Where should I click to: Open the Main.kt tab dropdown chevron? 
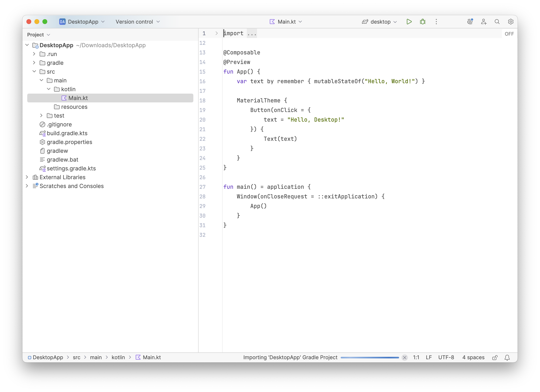pyautogui.click(x=301, y=22)
